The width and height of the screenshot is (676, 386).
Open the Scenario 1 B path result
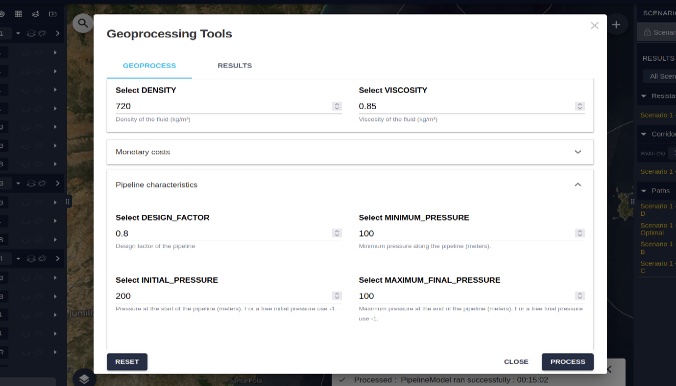coord(658,248)
